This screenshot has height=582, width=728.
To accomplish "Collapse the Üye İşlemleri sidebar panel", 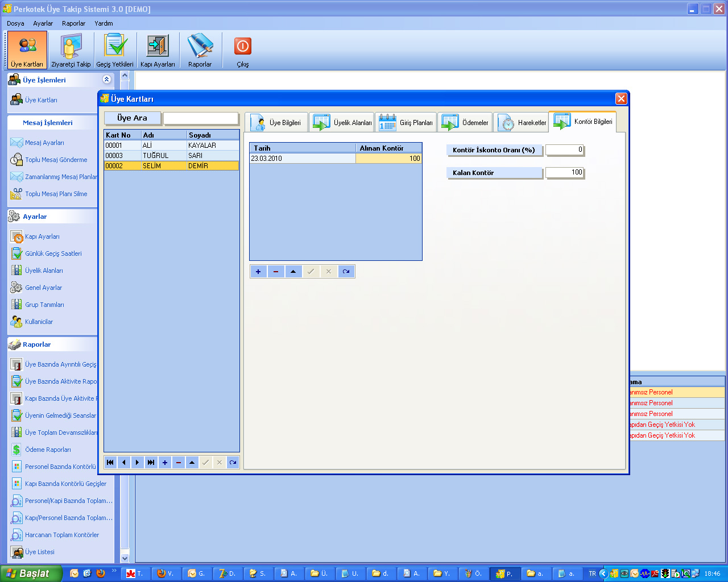I will coord(106,80).
